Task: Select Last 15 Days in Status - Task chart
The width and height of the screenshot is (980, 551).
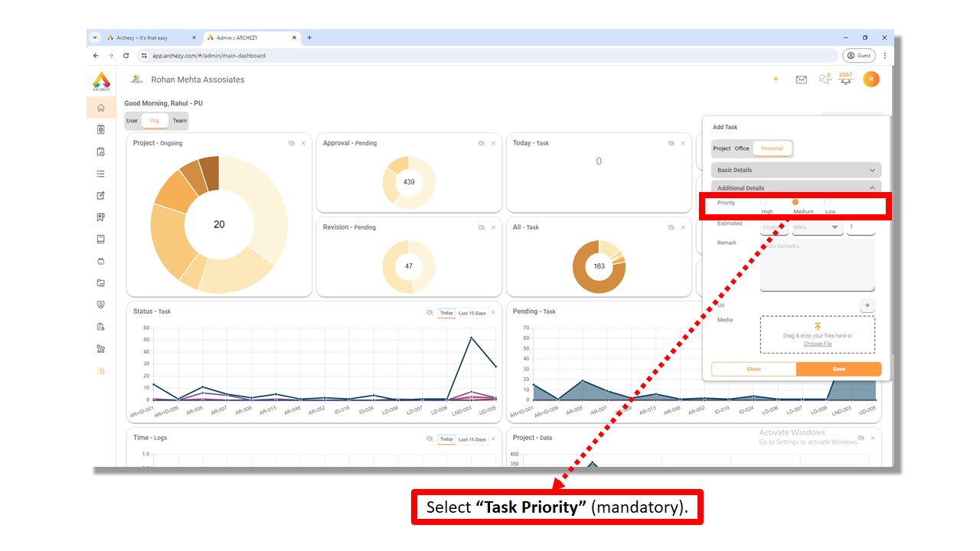Action: [x=472, y=313]
